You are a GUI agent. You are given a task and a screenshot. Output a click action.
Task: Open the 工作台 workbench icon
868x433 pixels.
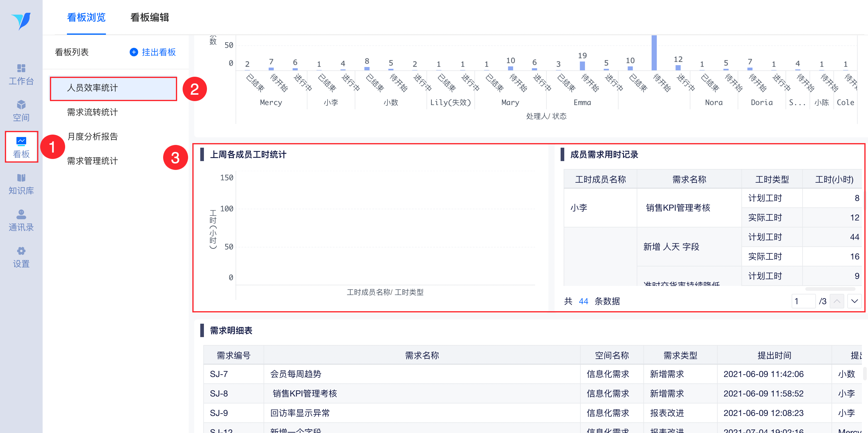[x=21, y=69]
